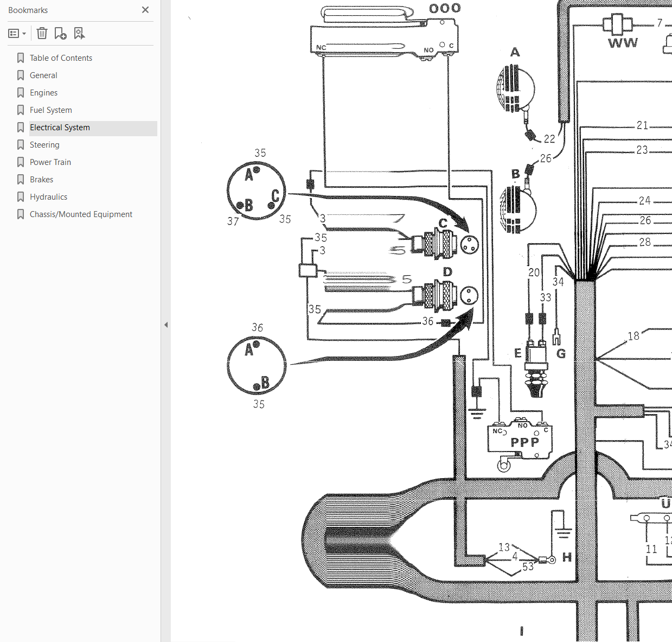
Task: Click the bookmark icon beside General
Action: (x=21, y=75)
